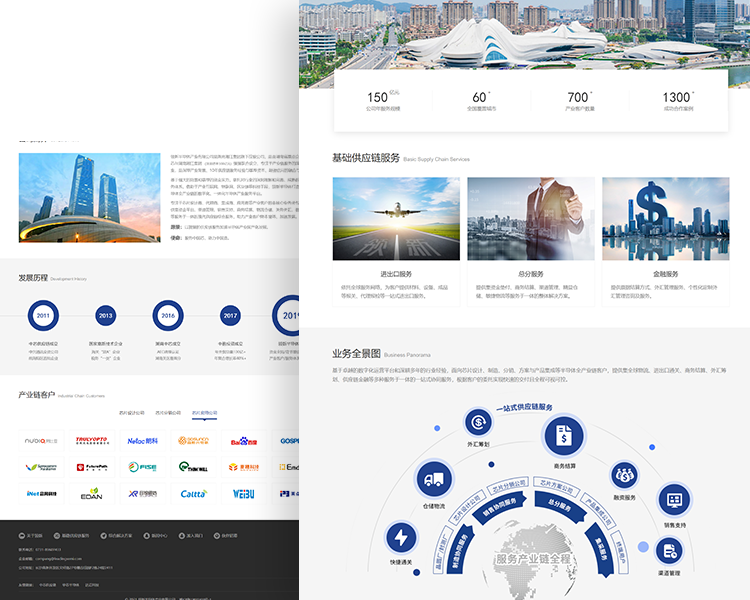Open the 进出口服务 airplane card image
Screen dimensions: 750x600
pyautogui.click(x=396, y=219)
